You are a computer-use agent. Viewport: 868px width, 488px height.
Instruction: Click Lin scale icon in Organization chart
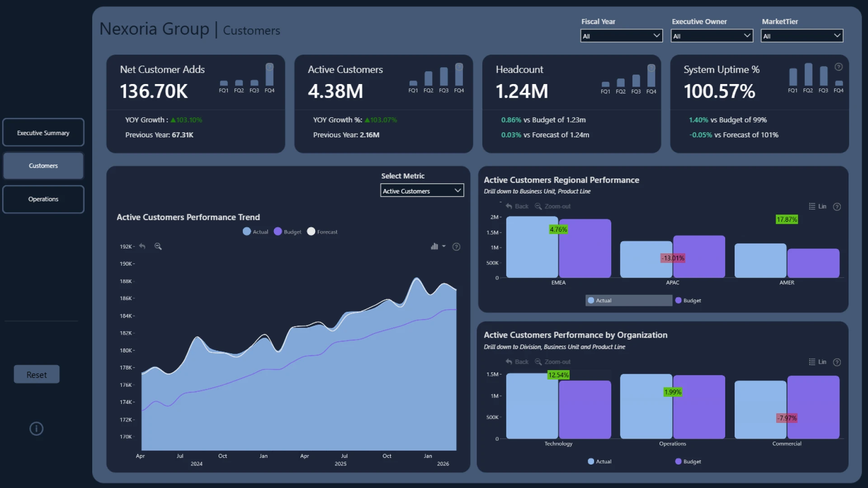point(817,362)
